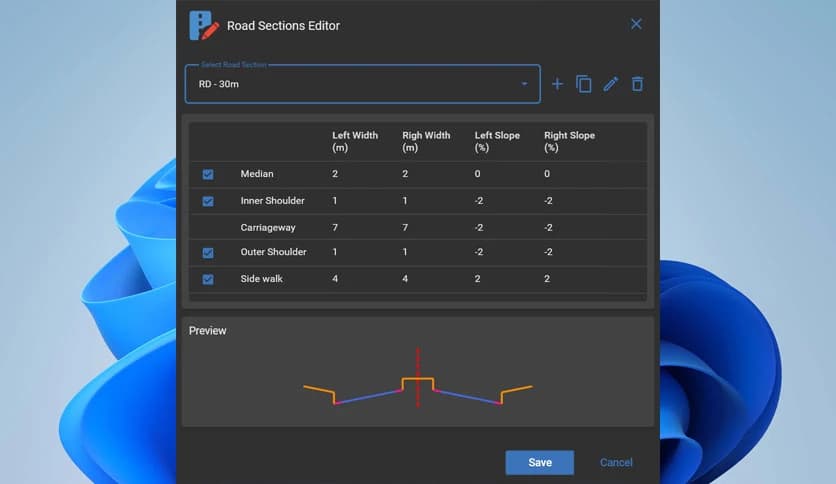
Task: Save the road section changes
Action: click(x=540, y=462)
